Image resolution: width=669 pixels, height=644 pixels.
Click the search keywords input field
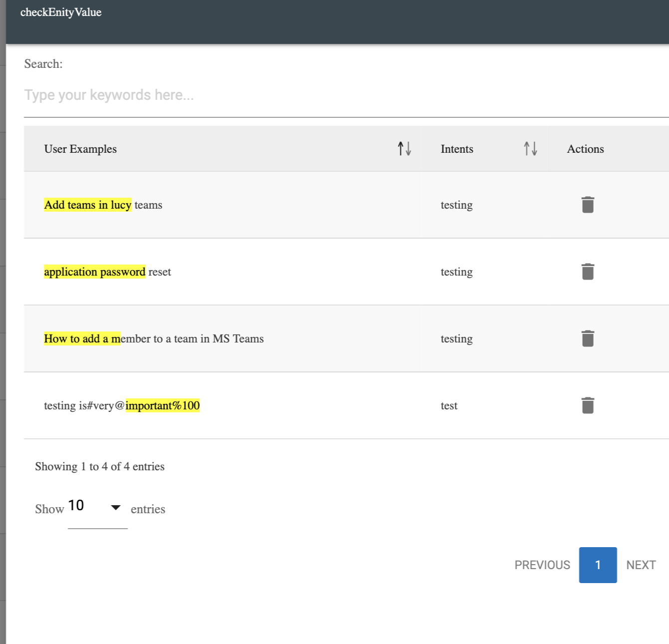tap(344, 95)
